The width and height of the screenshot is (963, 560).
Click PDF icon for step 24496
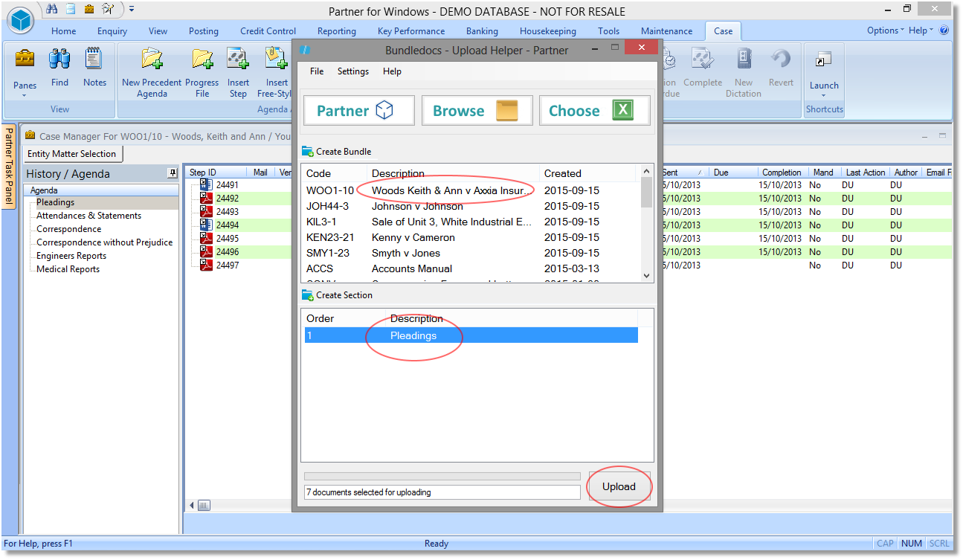tap(207, 252)
